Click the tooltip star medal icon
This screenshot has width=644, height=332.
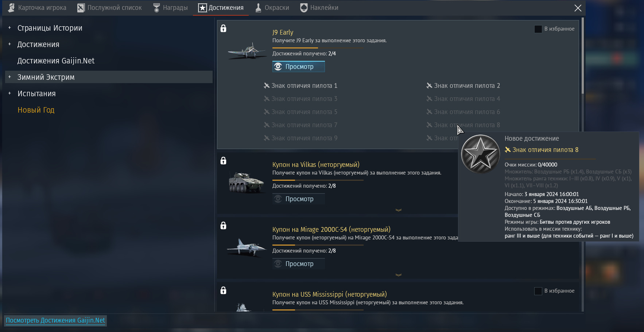coord(480,154)
